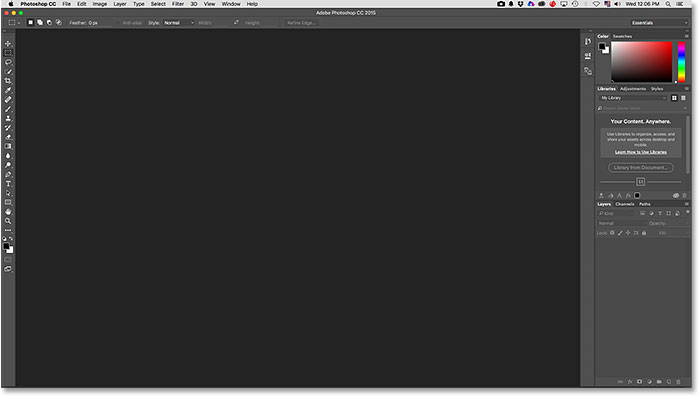Switch library items to list view

click(x=683, y=98)
